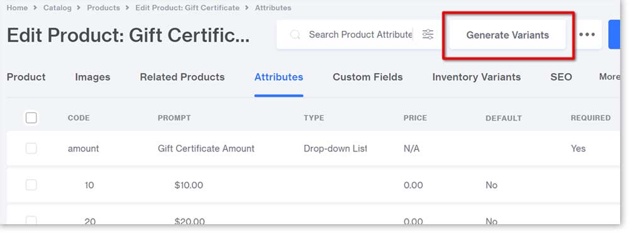Click Attributes breadcrumb item
The width and height of the screenshot is (644, 233).
[273, 8]
